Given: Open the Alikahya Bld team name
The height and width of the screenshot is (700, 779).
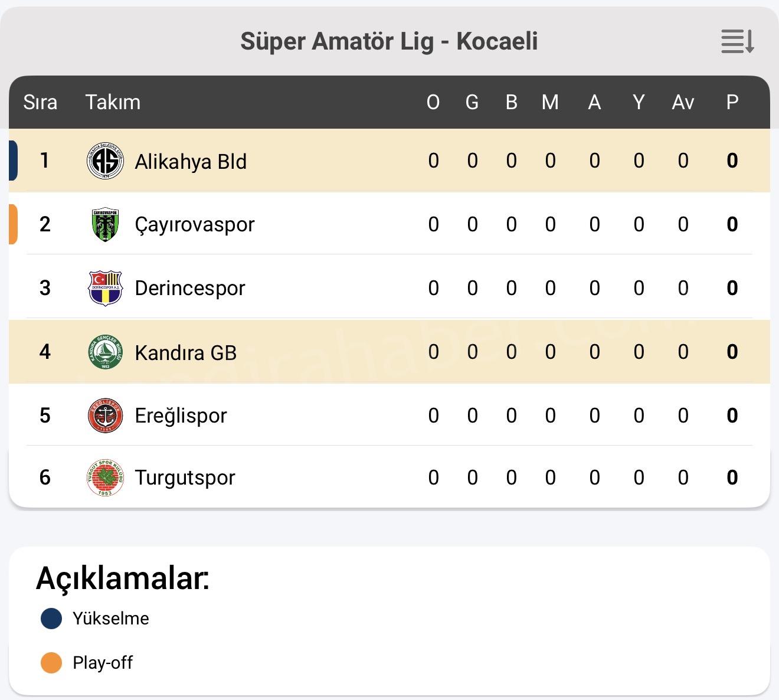Looking at the screenshot, I should click(x=191, y=162).
